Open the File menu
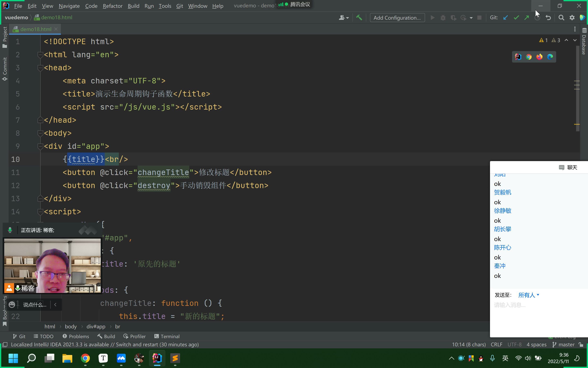The image size is (588, 368). (x=18, y=6)
